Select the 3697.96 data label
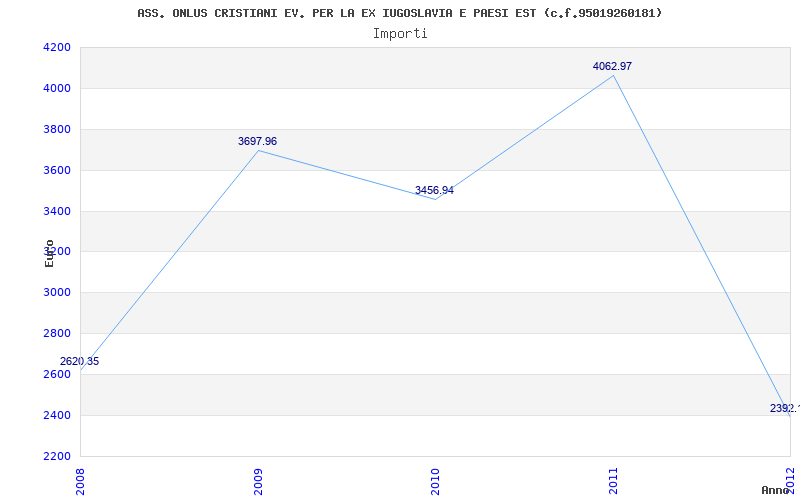This screenshot has height=500, width=800. tap(258, 141)
